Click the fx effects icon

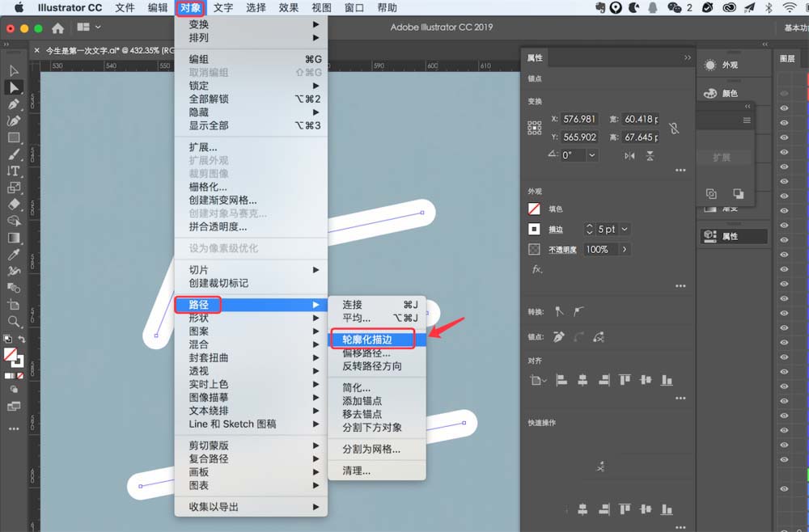(537, 269)
